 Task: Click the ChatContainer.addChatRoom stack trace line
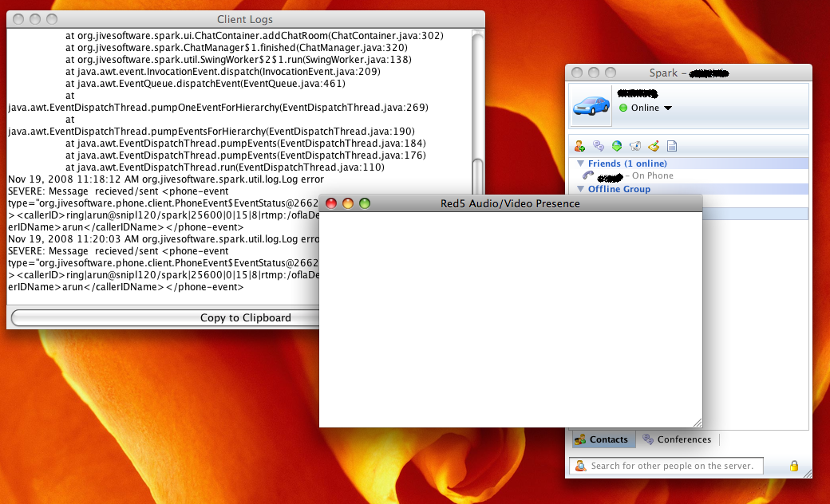point(255,36)
